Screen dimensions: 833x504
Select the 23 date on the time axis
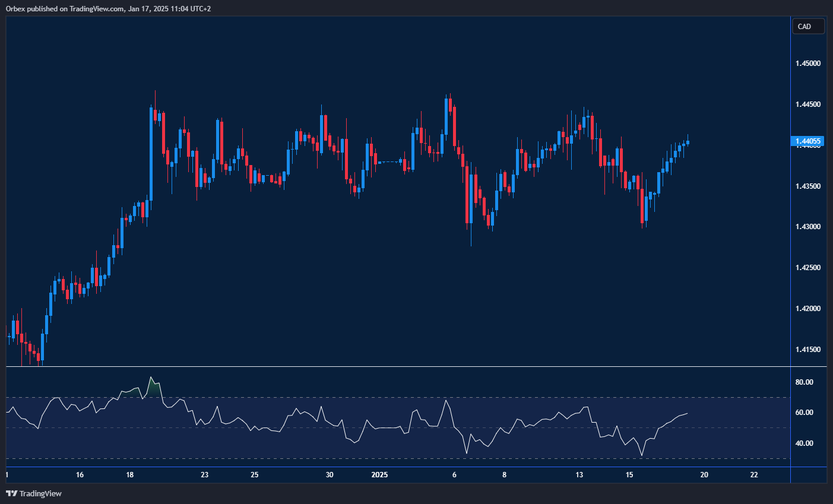pos(205,475)
